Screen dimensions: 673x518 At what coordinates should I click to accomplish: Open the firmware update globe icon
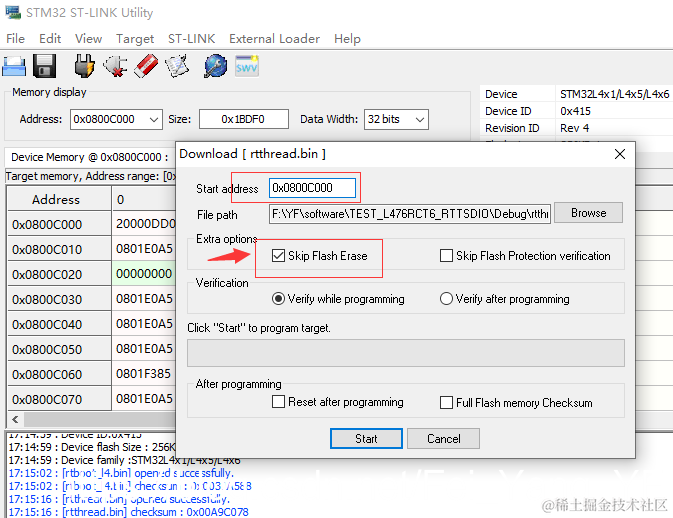(215, 66)
